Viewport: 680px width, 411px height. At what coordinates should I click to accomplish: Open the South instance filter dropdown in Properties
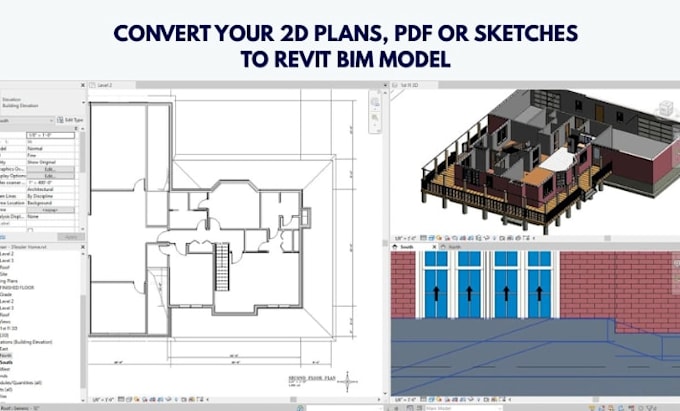(x=27, y=120)
